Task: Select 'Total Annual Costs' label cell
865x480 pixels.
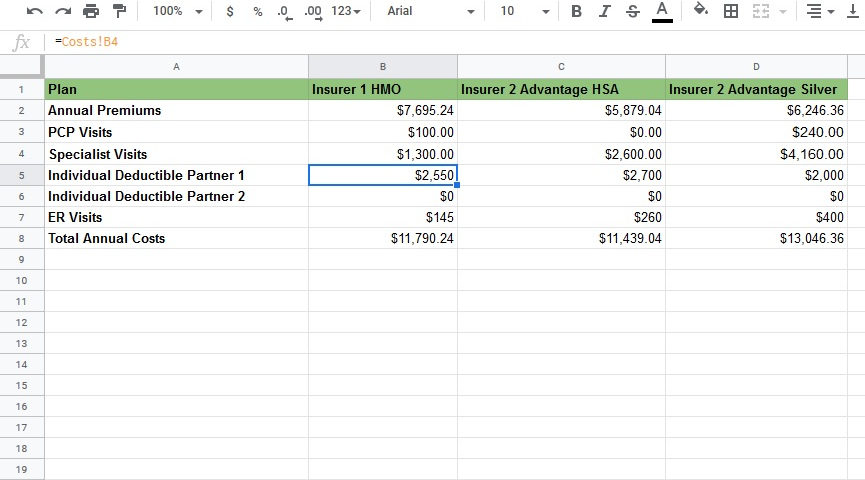Action: [177, 238]
